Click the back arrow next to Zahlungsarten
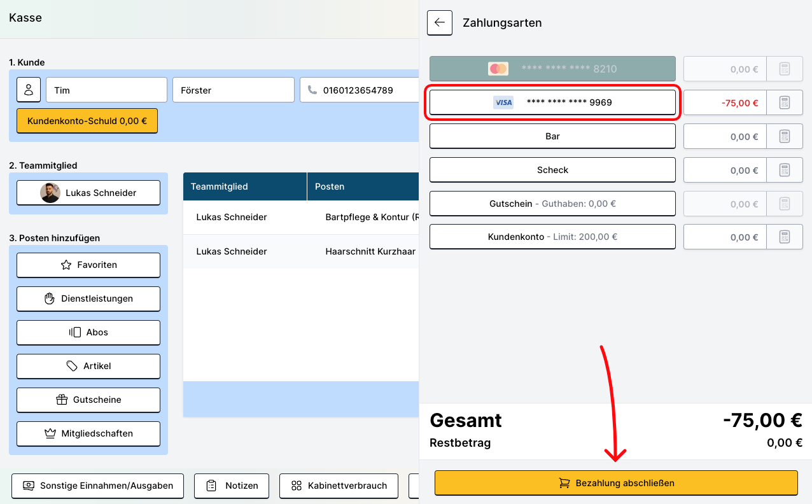The height and width of the screenshot is (504, 812). point(439,22)
